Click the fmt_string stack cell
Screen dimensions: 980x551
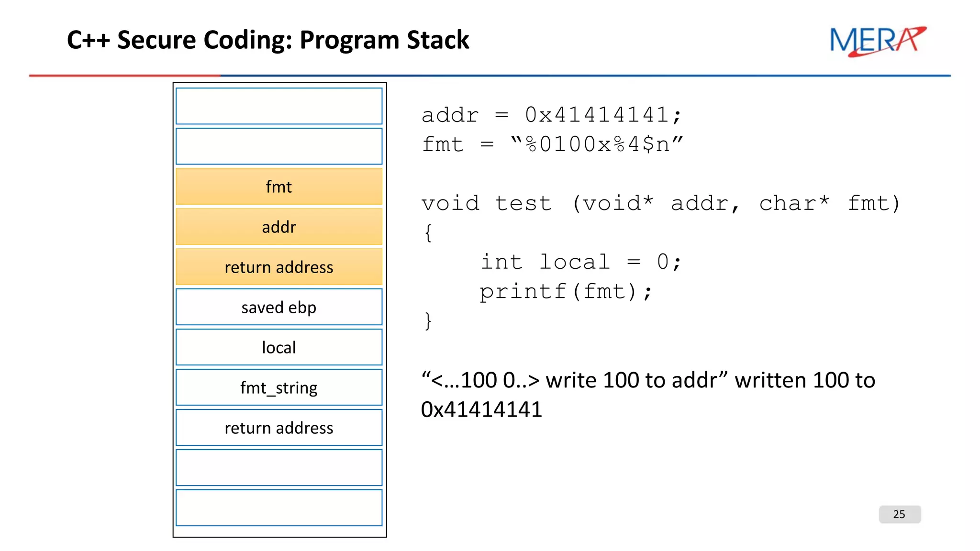click(x=279, y=387)
